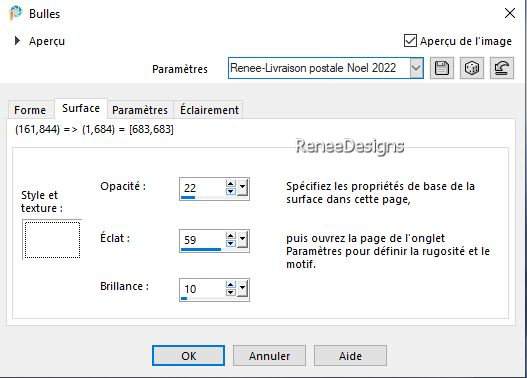Open the Paramètres tab
The image size is (527, 378).
140,110
